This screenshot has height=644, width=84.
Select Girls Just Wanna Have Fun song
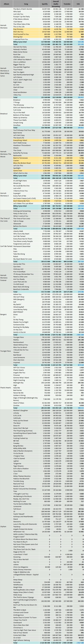pyautogui.click(x=23, y=107)
